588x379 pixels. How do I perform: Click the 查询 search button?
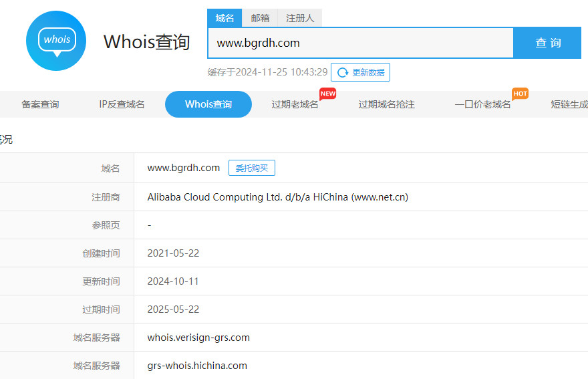[x=547, y=43]
